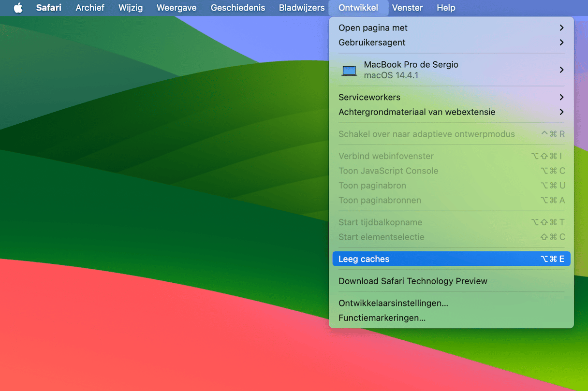Open the Help menu
Image resolution: width=588 pixels, height=391 pixels.
pos(446,8)
